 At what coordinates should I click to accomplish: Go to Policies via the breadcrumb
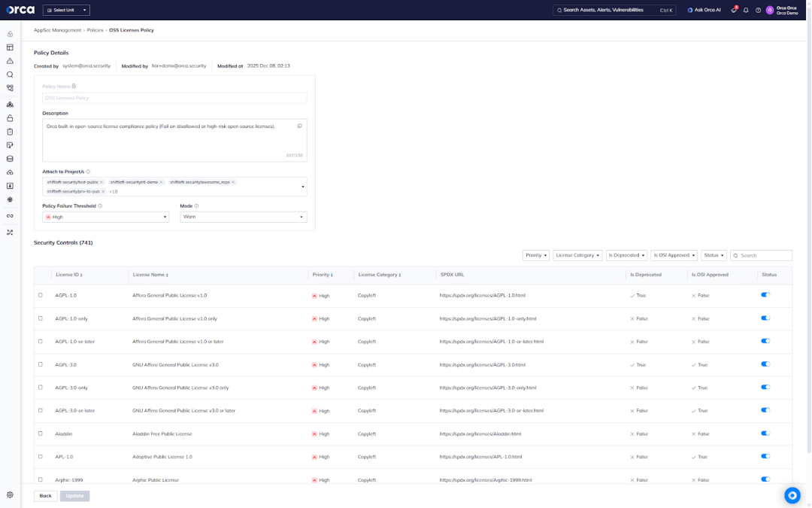(x=94, y=30)
